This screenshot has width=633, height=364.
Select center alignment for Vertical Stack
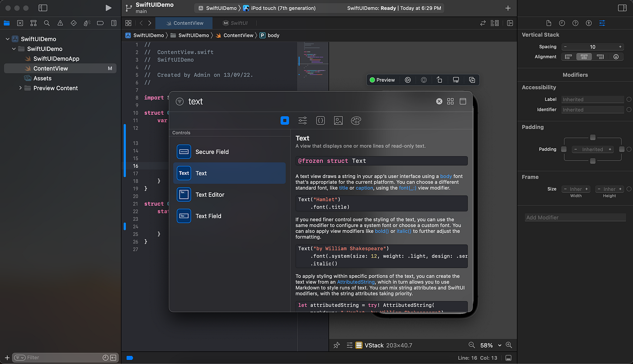(x=584, y=56)
